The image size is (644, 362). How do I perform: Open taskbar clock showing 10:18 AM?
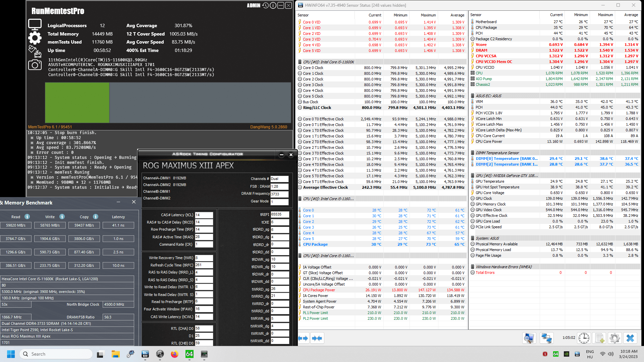pos(629,354)
